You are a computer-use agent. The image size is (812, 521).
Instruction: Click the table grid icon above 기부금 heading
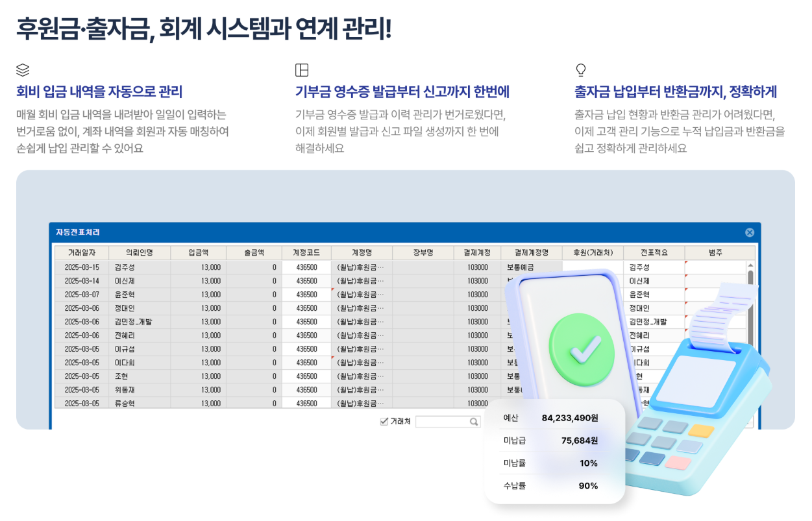pos(301,70)
